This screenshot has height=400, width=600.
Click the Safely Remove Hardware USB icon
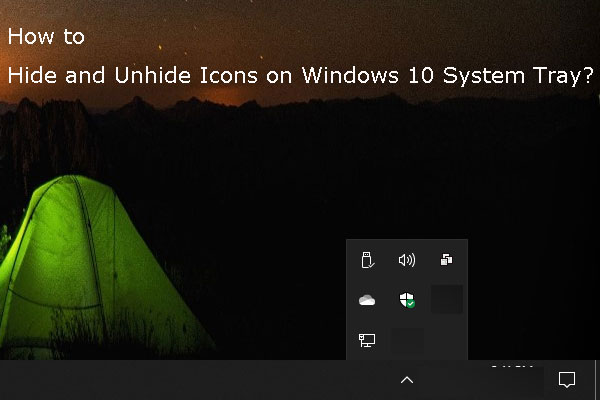pos(367,260)
